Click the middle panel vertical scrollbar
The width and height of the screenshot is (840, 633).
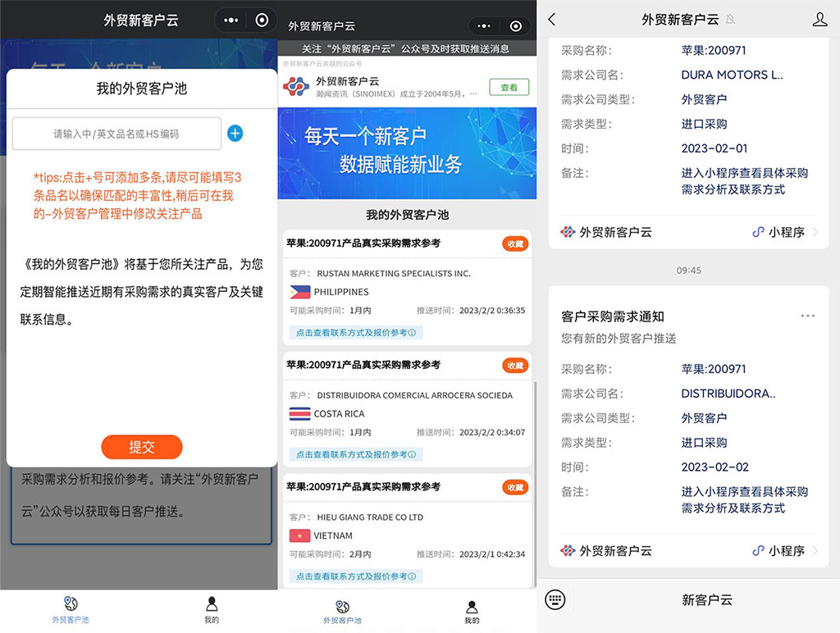(535, 485)
